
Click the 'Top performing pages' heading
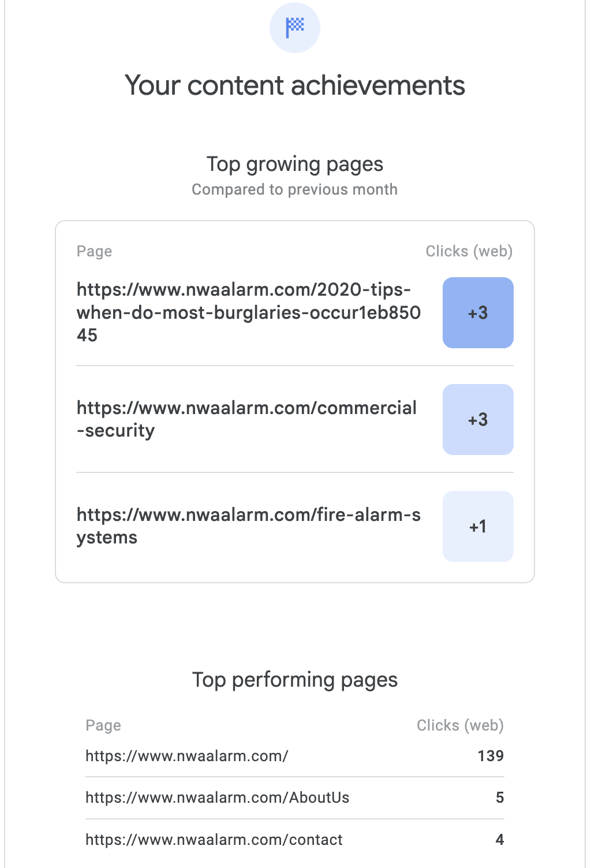click(295, 680)
